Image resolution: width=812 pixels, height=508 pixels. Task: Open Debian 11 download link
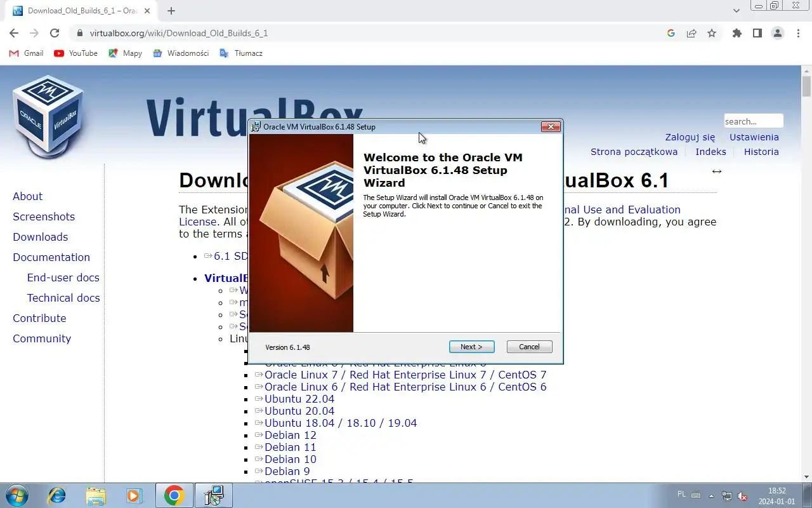(x=291, y=447)
